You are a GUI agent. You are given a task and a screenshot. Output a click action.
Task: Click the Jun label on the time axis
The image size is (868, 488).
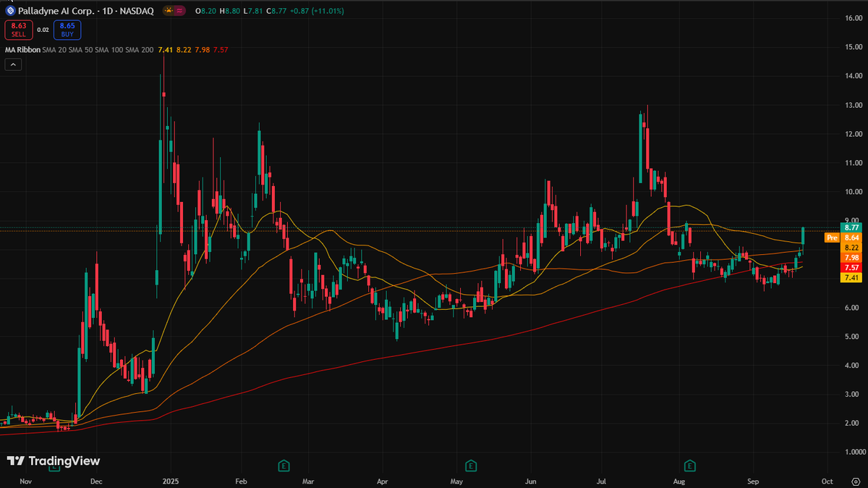point(531,481)
